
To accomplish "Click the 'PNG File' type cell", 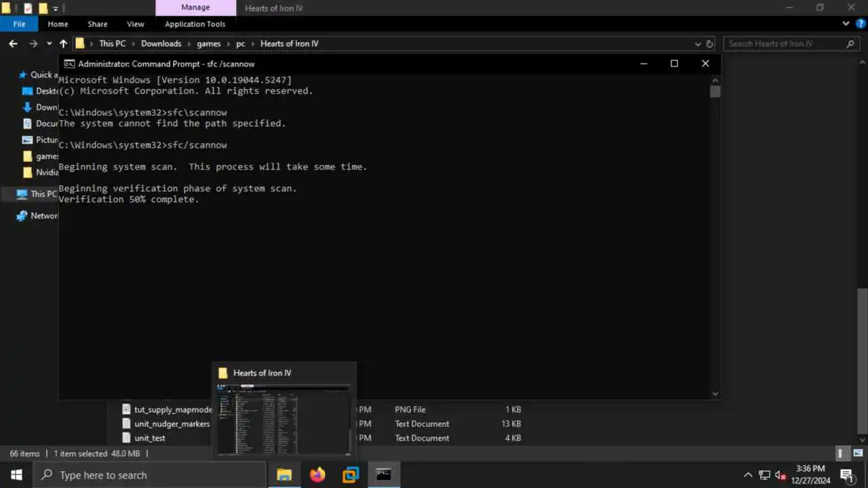I will coord(410,409).
